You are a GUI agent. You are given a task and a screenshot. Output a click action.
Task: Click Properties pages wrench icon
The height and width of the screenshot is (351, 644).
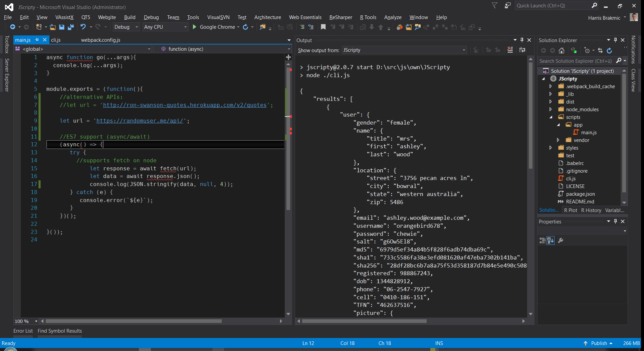pyautogui.click(x=561, y=240)
